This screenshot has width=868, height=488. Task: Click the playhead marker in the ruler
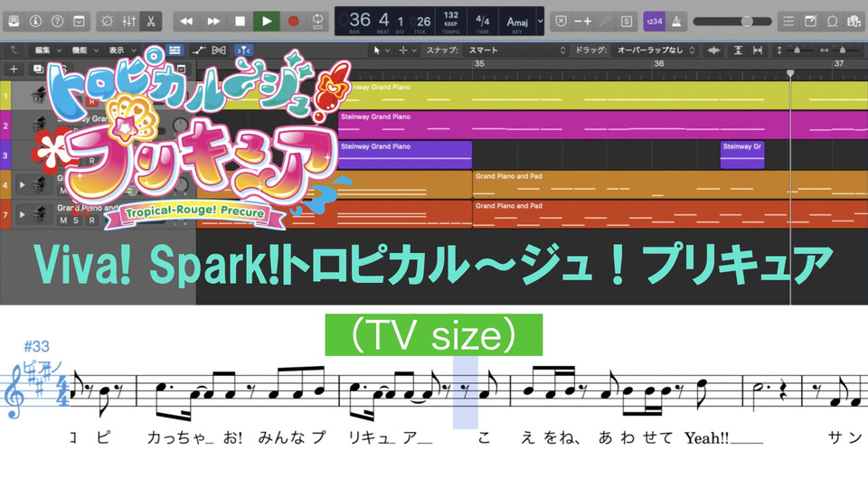[790, 73]
